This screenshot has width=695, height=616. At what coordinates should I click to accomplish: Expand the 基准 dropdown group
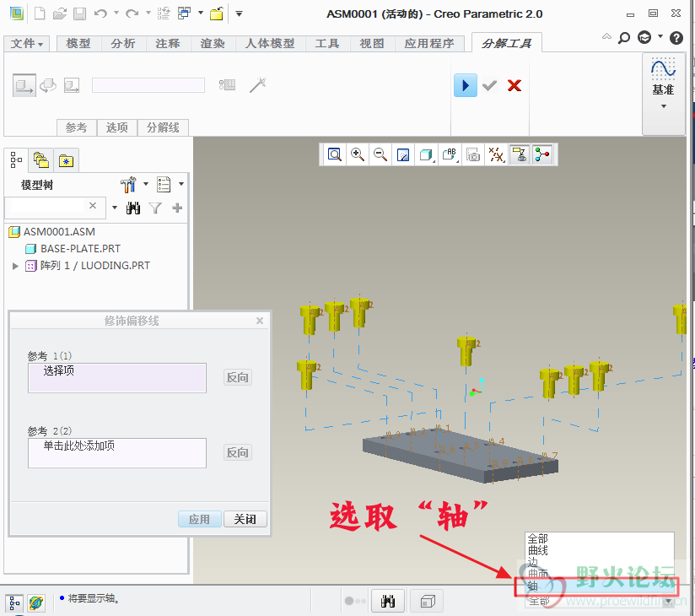tap(664, 106)
